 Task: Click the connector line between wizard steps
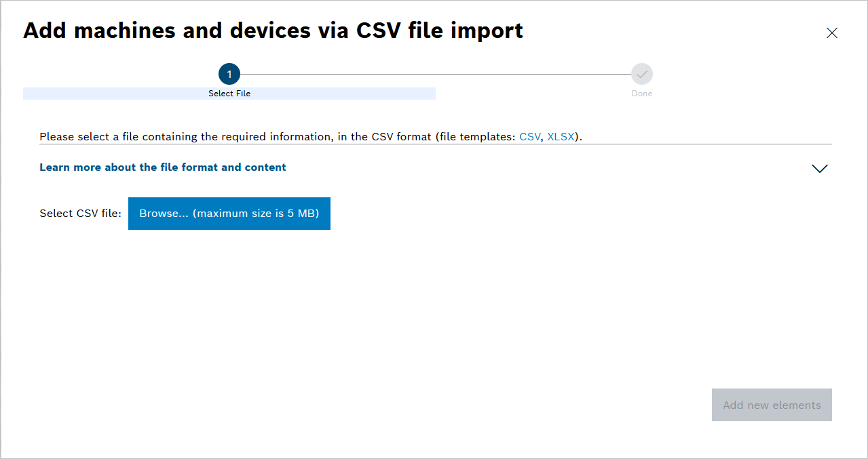tap(436, 74)
